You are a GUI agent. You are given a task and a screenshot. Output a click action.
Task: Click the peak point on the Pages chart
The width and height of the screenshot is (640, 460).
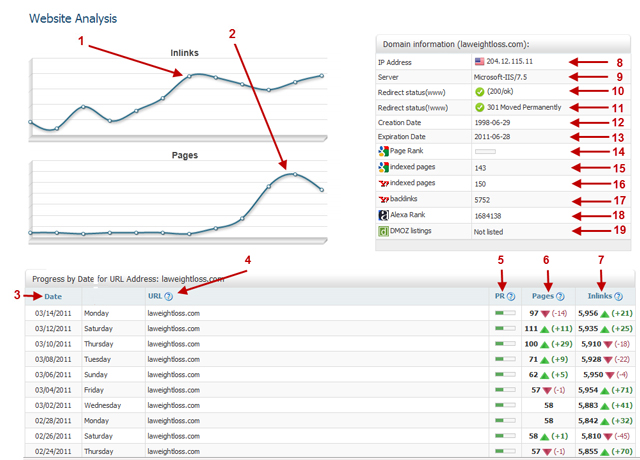click(293, 174)
